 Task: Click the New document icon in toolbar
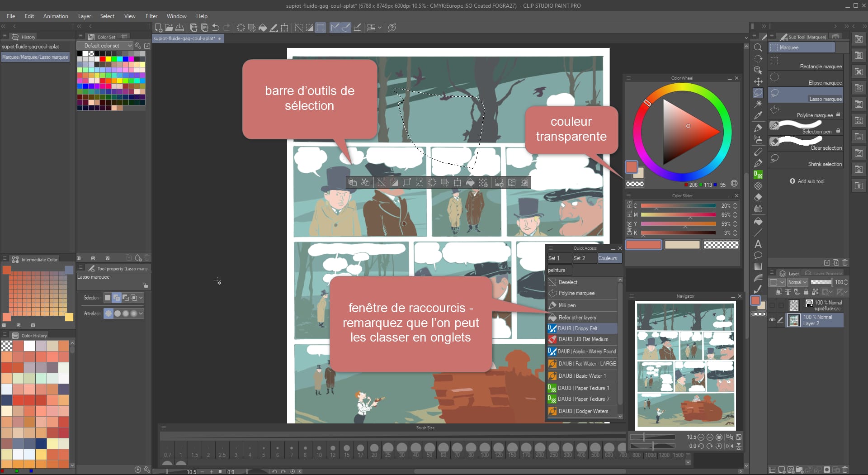tap(159, 28)
